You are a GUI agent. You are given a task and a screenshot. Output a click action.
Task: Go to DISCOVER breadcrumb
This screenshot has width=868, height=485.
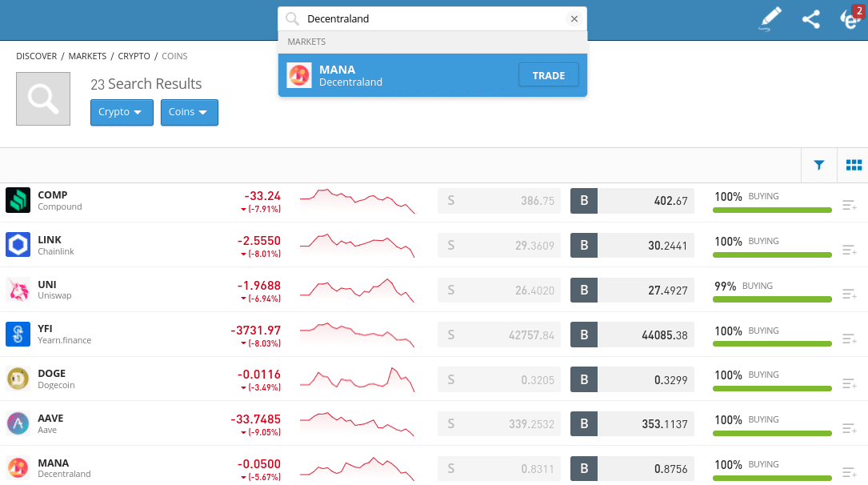coord(37,56)
